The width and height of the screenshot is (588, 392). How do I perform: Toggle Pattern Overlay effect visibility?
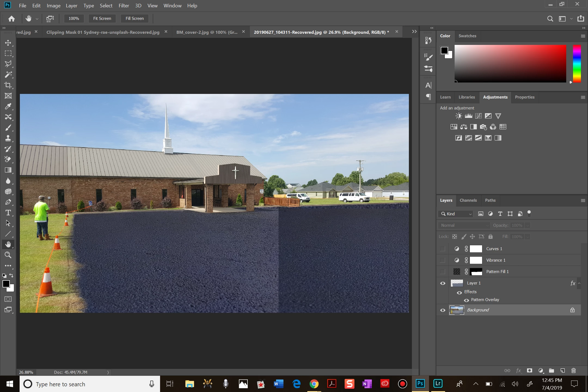(x=466, y=300)
